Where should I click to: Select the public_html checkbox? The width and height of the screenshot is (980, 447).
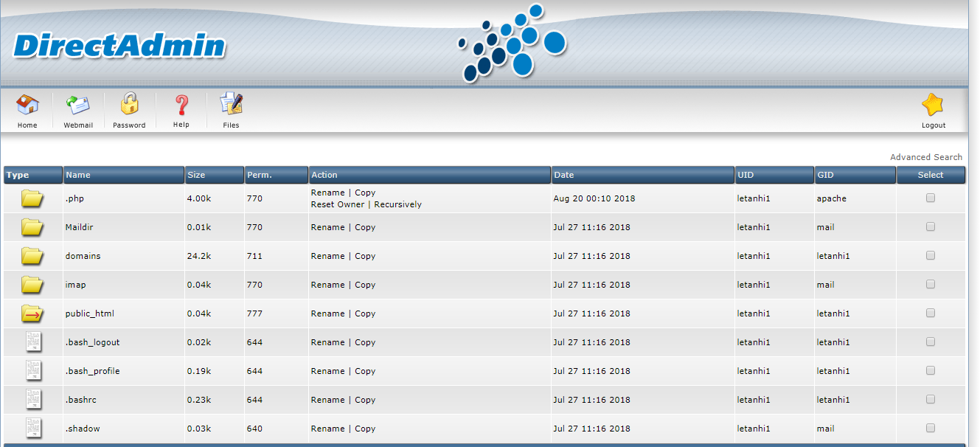tap(930, 313)
